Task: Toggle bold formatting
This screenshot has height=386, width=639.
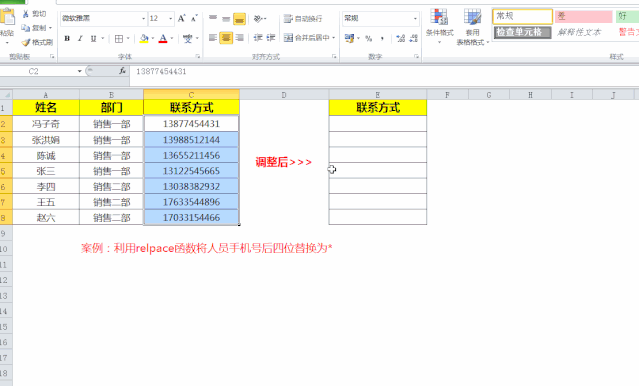Action: (x=67, y=38)
